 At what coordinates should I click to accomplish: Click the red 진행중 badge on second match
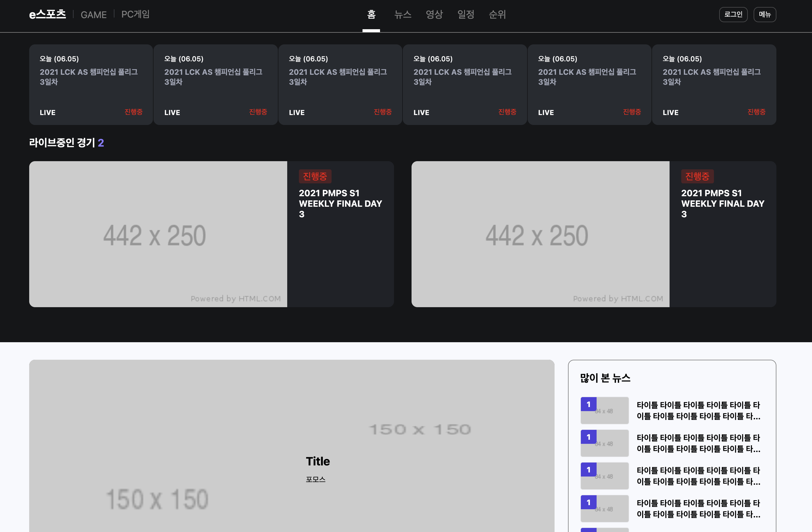(x=697, y=176)
